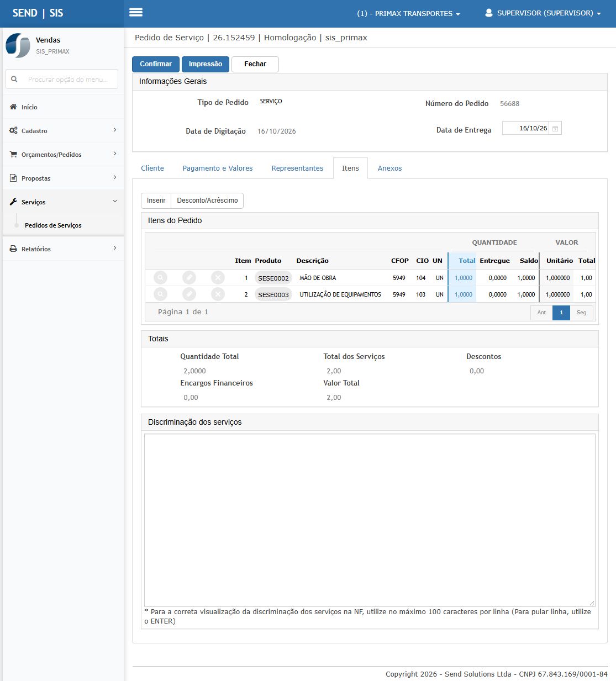Click the search magnifier icon in sidebar
Screen dimensions: 616x681
(14, 79)
